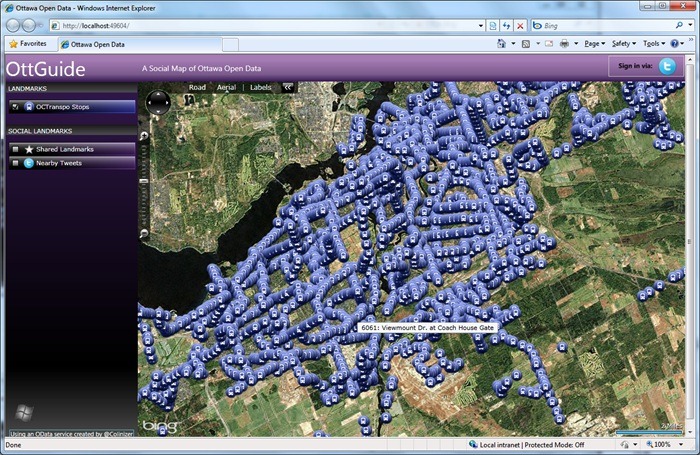Open the Safety menu

624,44
